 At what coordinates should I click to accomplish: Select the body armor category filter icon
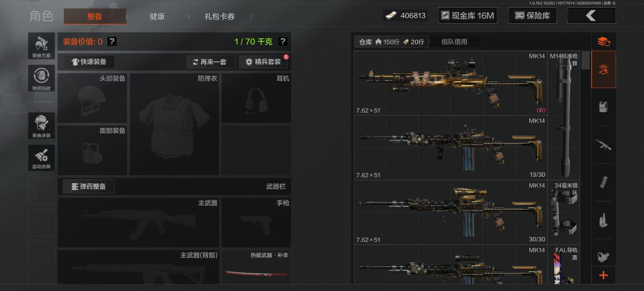tap(603, 107)
